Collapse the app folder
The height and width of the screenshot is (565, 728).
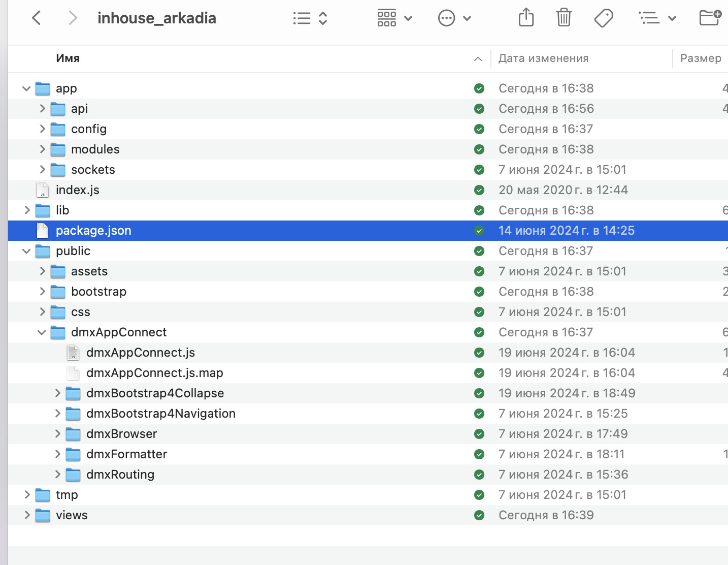click(x=26, y=88)
